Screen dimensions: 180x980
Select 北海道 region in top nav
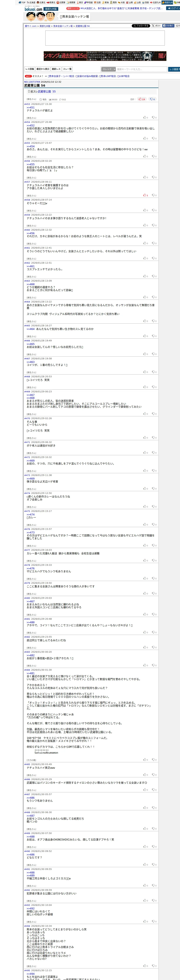point(31,2)
